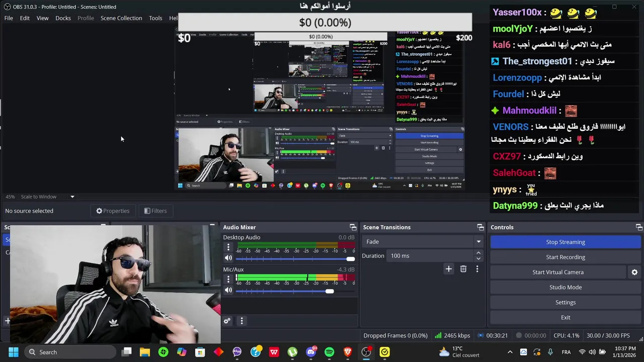Viewport: 644px width, 362px height.
Task: Open Brave browser from taskbar
Action: click(348, 352)
